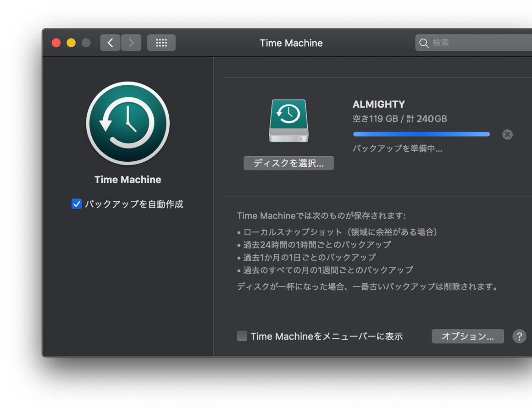The width and height of the screenshot is (532, 412).
Task: Go forward with the right chevron button
Action: pyautogui.click(x=131, y=43)
